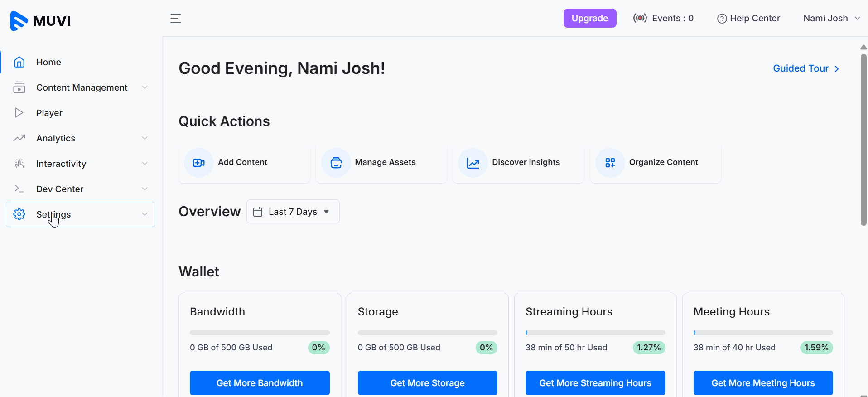Expand the Content Management submenu chevron
This screenshot has height=397, width=868.
point(145,87)
